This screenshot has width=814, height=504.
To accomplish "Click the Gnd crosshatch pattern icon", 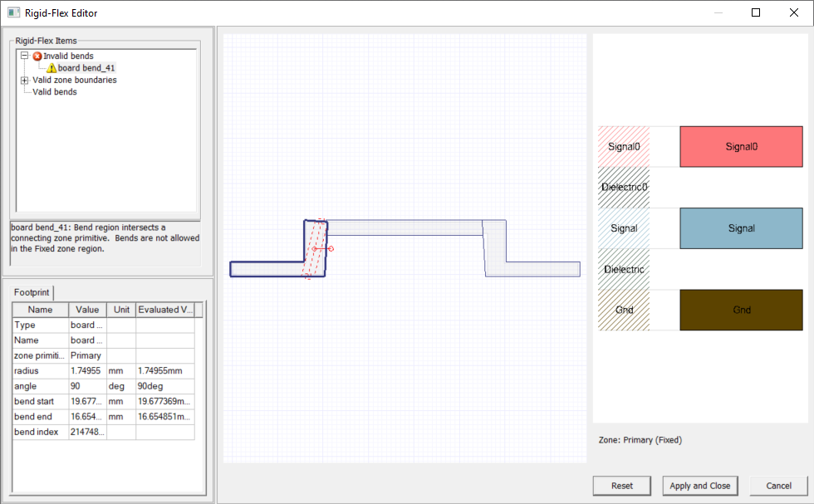I will coord(623,310).
